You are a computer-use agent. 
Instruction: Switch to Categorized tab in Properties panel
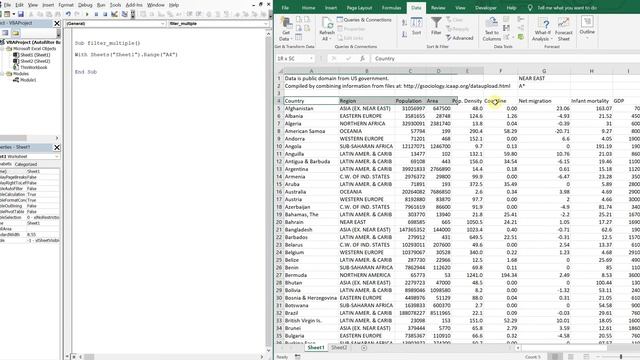[26, 164]
